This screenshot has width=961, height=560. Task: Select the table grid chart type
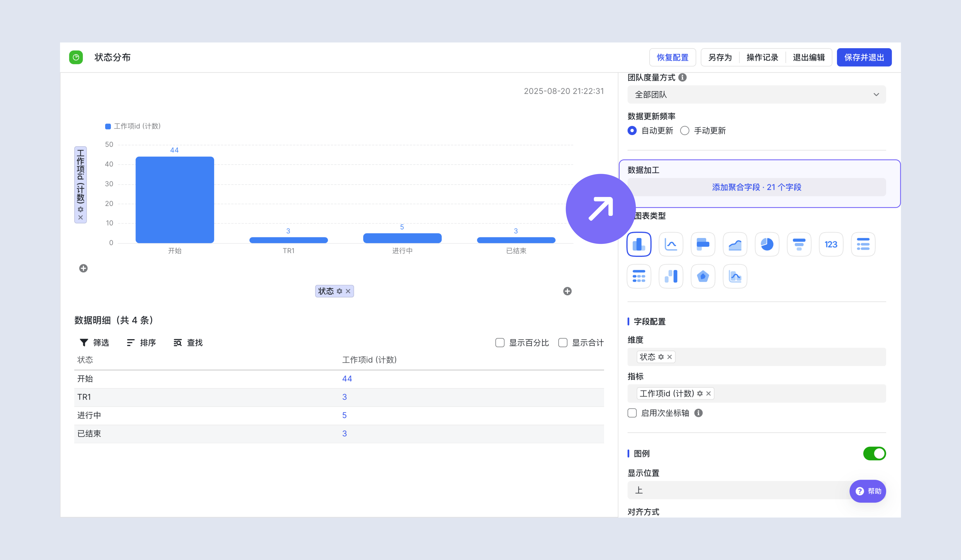[x=639, y=276]
